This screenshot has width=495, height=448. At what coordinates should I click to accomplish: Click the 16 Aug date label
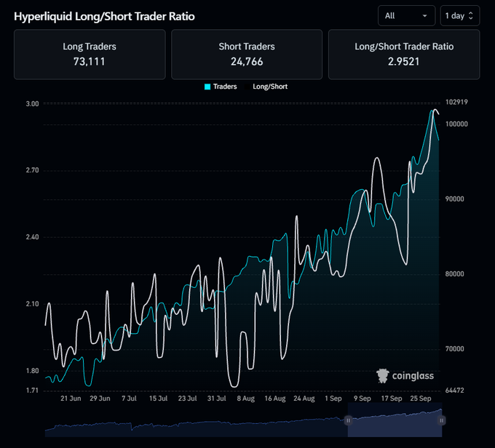click(275, 399)
